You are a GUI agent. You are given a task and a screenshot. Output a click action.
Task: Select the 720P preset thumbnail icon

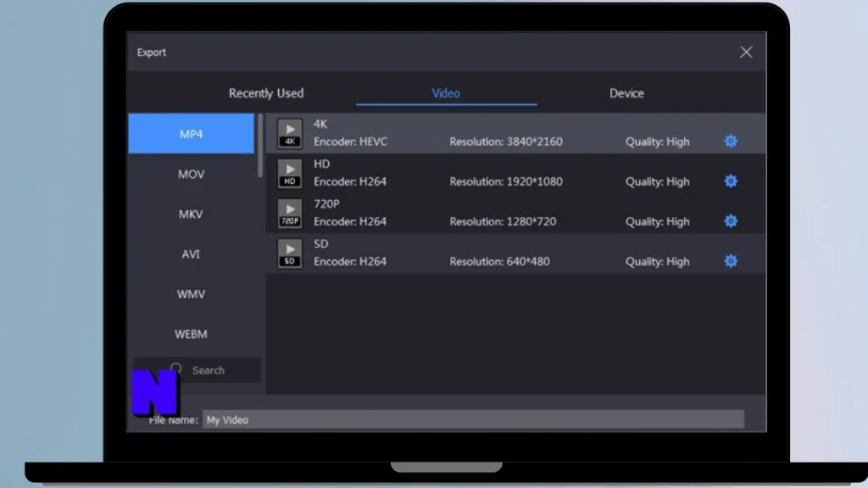[x=290, y=213]
